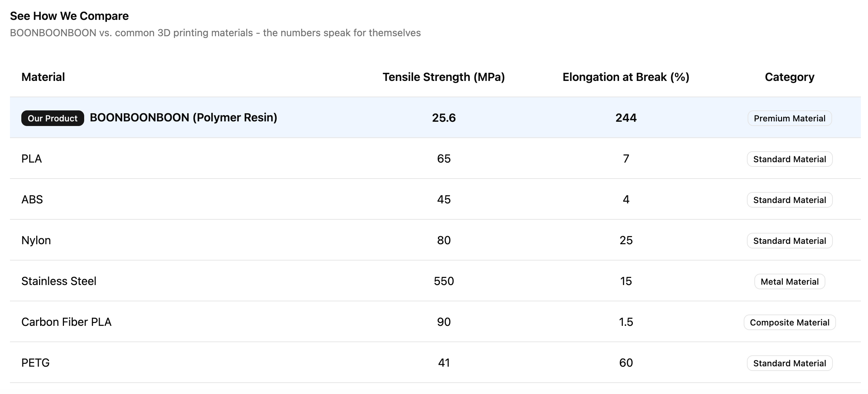Click the Carbon Fiber PLA material name
Image resolution: width=868 pixels, height=394 pixels.
66,322
